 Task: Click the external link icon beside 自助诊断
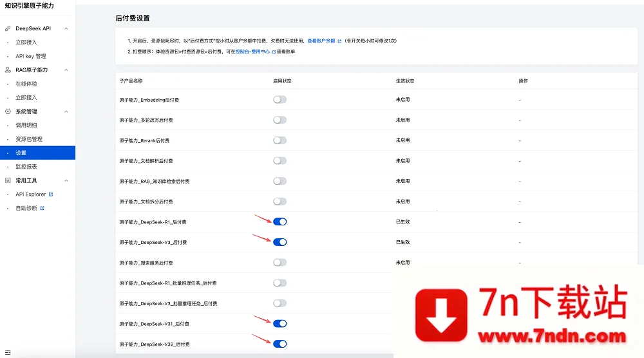(43, 209)
